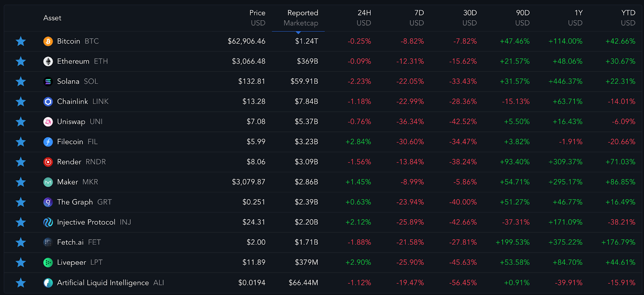Image resolution: width=644 pixels, height=295 pixels.
Task: Toggle the Solana favorite star
Action: click(21, 81)
